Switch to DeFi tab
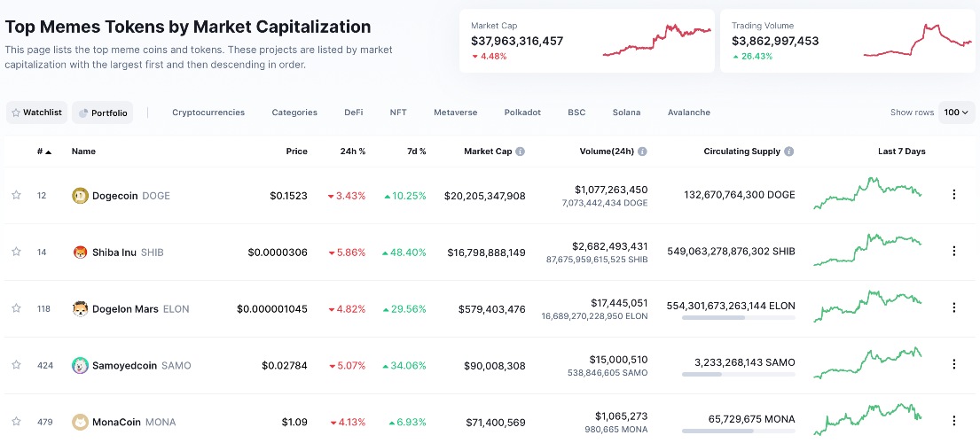980x443 pixels. [x=353, y=113]
